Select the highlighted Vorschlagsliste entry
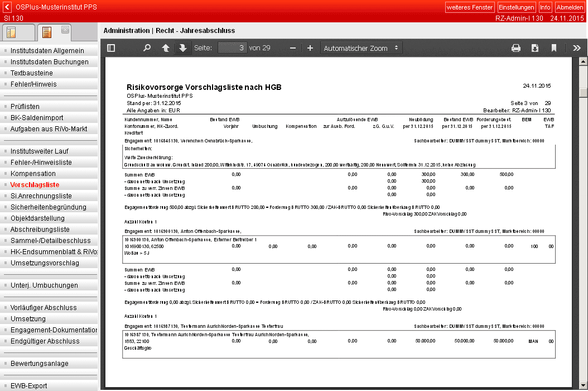Viewport: 588px width, 391px height. click(49, 185)
